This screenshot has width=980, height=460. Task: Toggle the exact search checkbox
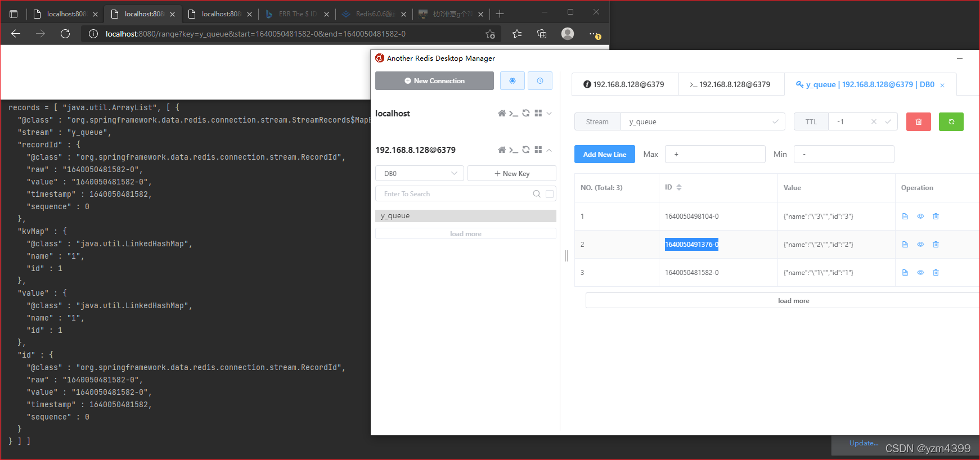550,194
